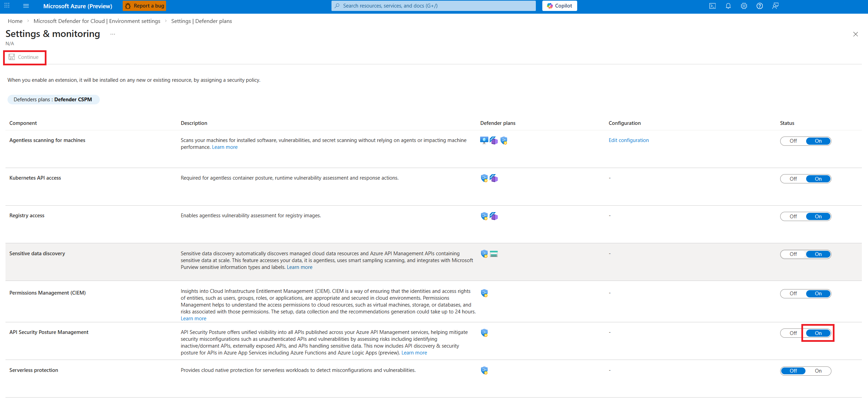Go to Environment settings breadcrumb
Image resolution: width=868 pixels, height=401 pixels.
coord(97,21)
